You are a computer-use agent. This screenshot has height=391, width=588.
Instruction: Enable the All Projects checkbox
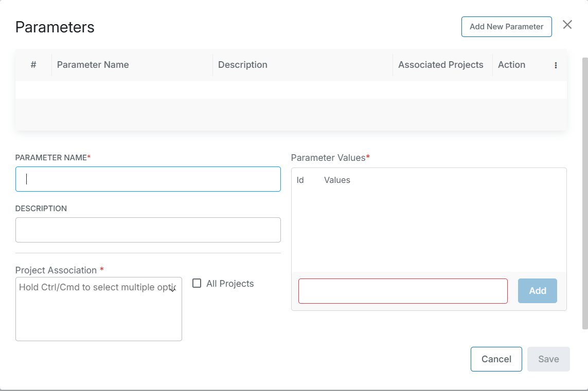coord(197,284)
